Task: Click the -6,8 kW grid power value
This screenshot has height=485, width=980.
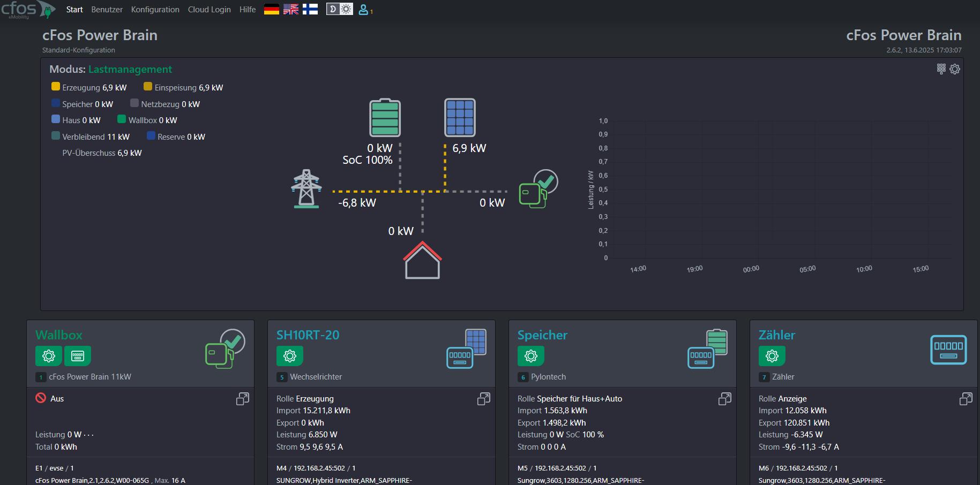Action: point(357,203)
